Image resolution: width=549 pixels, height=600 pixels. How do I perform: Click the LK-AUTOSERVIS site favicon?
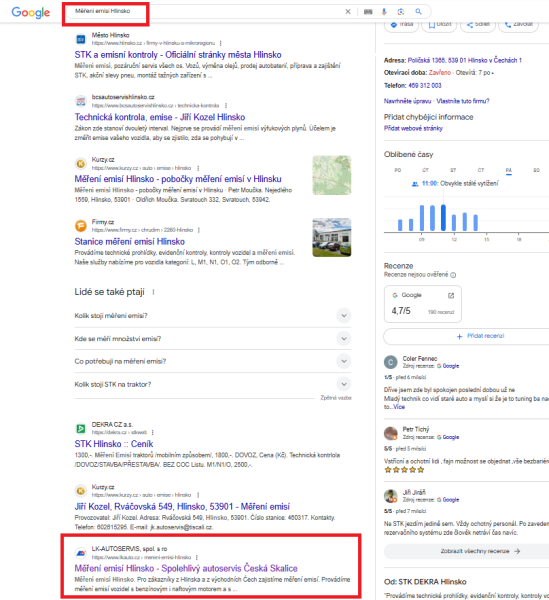click(x=81, y=553)
